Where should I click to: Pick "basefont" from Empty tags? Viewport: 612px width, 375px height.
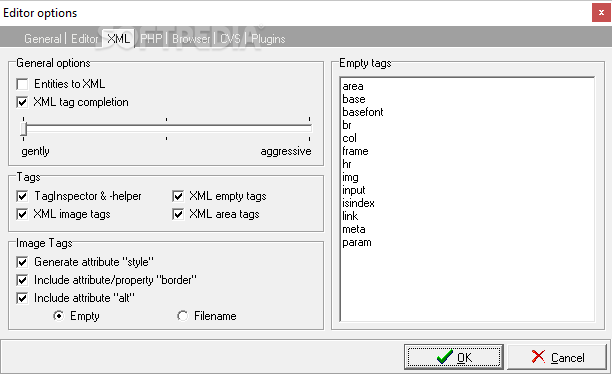[x=363, y=112]
